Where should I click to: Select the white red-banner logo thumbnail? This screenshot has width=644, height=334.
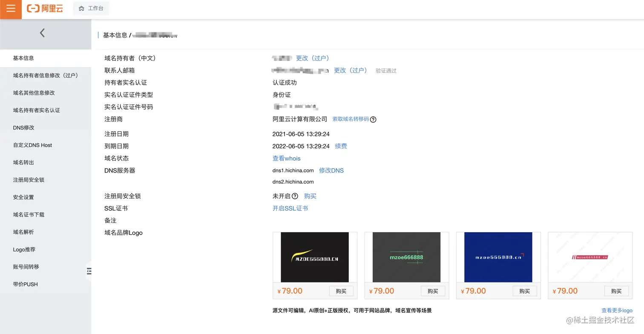590,257
